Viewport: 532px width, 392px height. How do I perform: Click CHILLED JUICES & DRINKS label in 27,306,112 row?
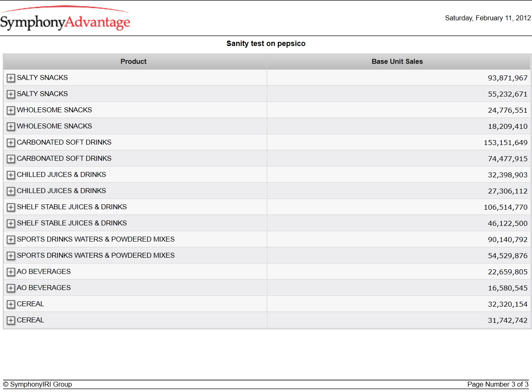pyautogui.click(x=61, y=191)
